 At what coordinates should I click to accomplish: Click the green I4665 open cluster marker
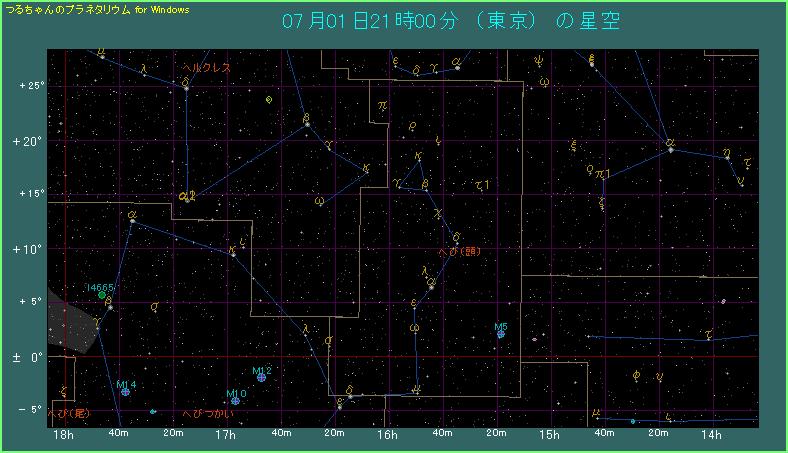pyautogui.click(x=102, y=295)
